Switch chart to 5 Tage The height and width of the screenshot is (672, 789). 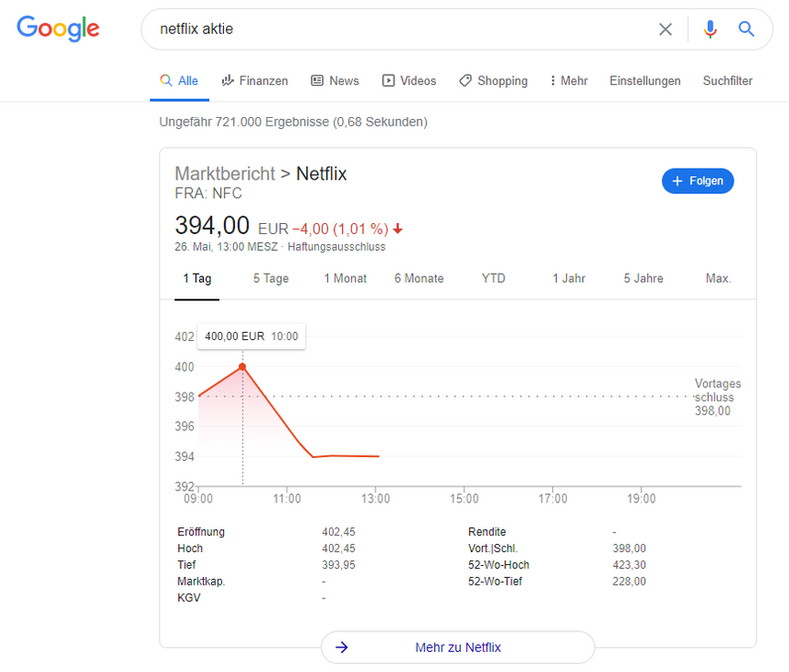[x=271, y=278]
